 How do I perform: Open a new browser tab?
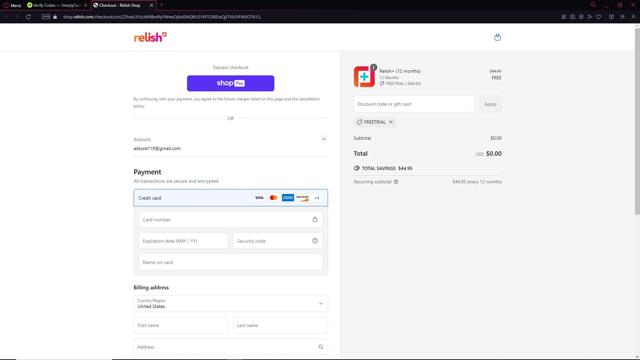pos(161,5)
